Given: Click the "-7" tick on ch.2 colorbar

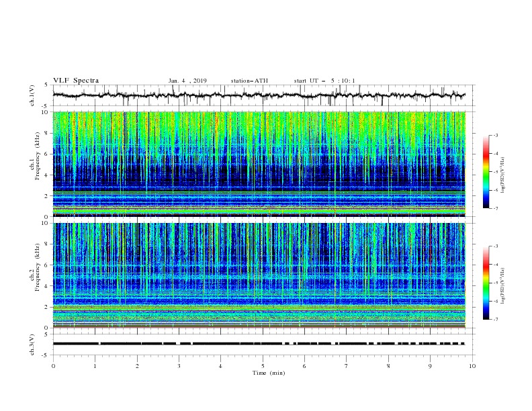Looking at the screenshot, I should click(496, 320).
